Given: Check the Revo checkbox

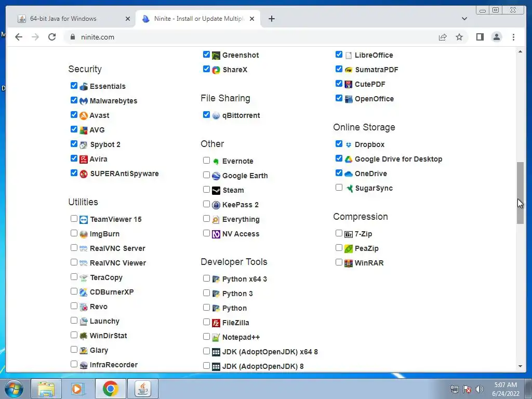Looking at the screenshot, I should click(74, 305).
